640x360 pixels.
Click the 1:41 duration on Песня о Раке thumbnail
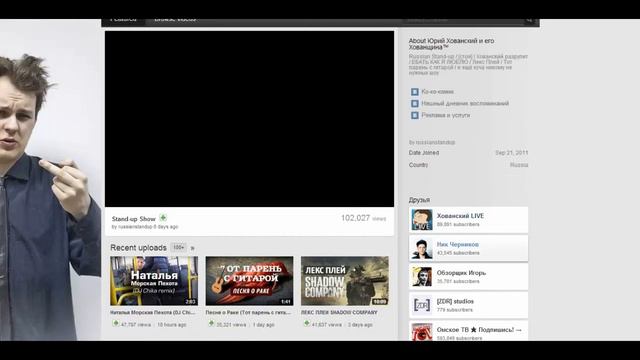point(286,302)
